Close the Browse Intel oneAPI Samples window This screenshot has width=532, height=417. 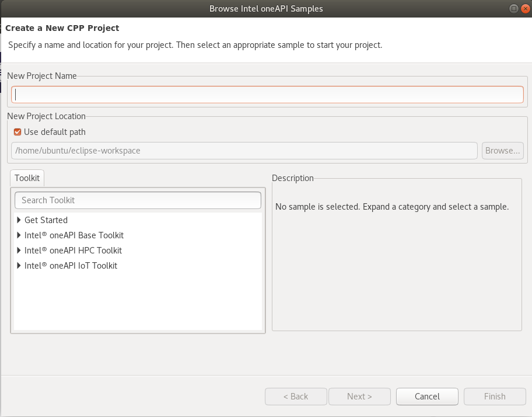click(524, 9)
